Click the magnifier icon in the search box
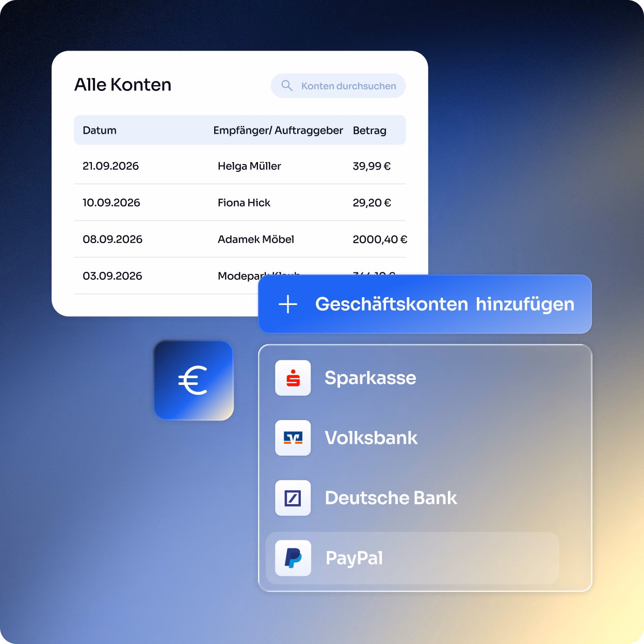644x644 pixels. (287, 86)
